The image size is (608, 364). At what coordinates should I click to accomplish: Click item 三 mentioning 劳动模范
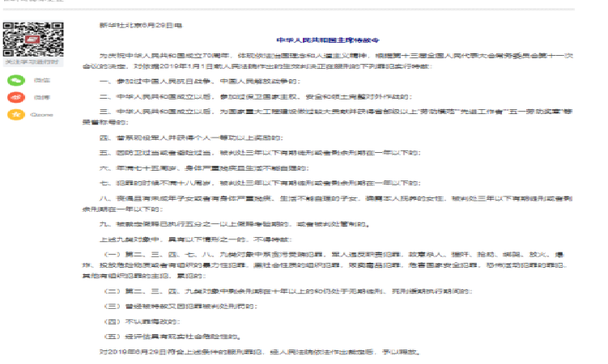click(x=328, y=116)
